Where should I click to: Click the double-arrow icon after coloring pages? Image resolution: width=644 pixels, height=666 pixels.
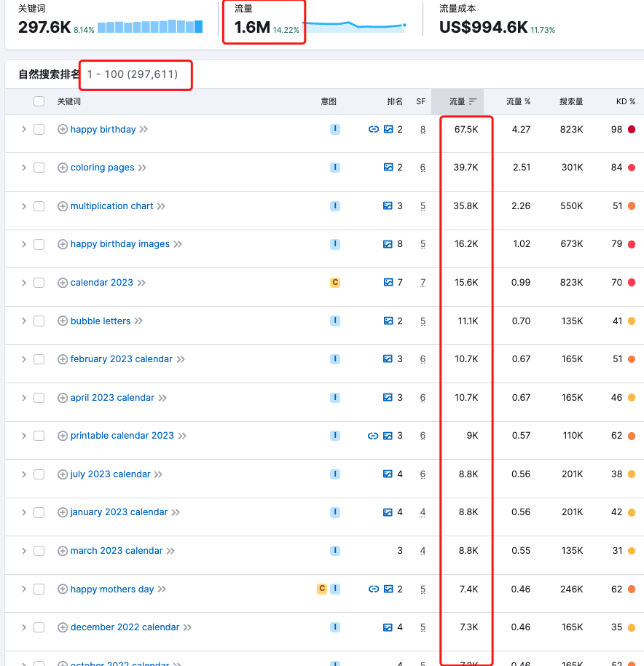(142, 168)
